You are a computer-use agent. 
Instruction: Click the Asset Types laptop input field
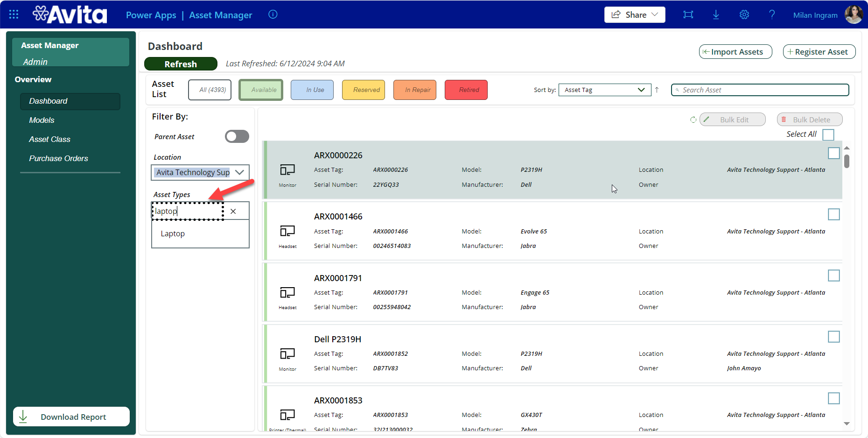point(188,211)
